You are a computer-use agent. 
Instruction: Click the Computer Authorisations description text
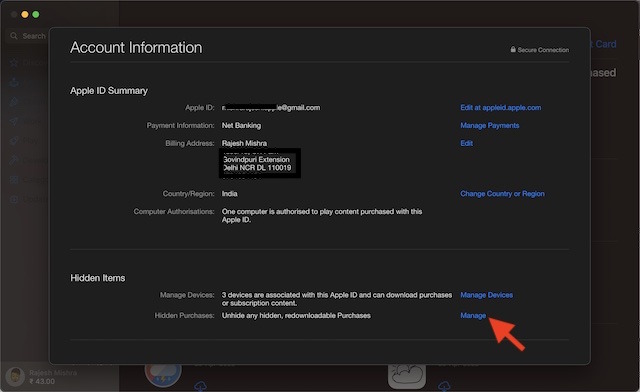pos(322,216)
